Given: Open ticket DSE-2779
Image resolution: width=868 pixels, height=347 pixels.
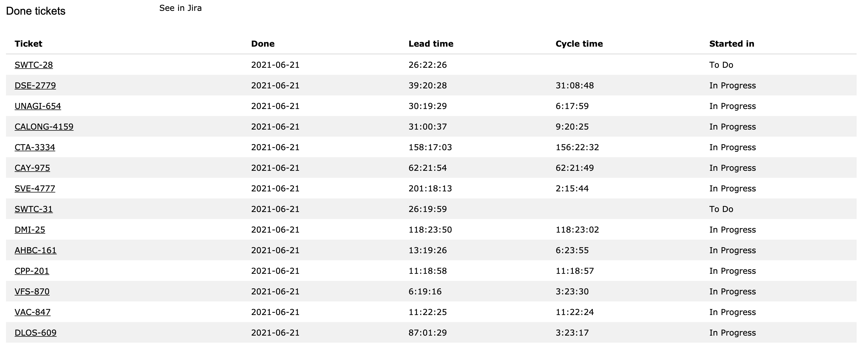Looking at the screenshot, I should (x=35, y=85).
